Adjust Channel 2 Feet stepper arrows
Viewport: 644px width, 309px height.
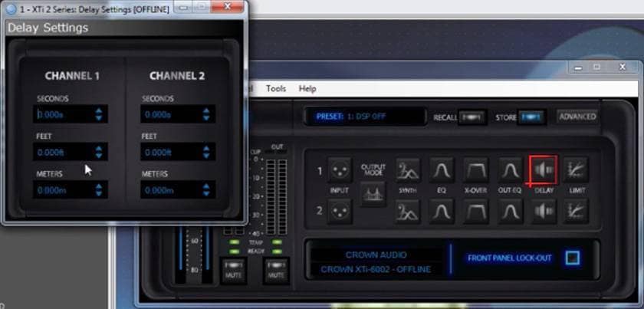(205, 153)
